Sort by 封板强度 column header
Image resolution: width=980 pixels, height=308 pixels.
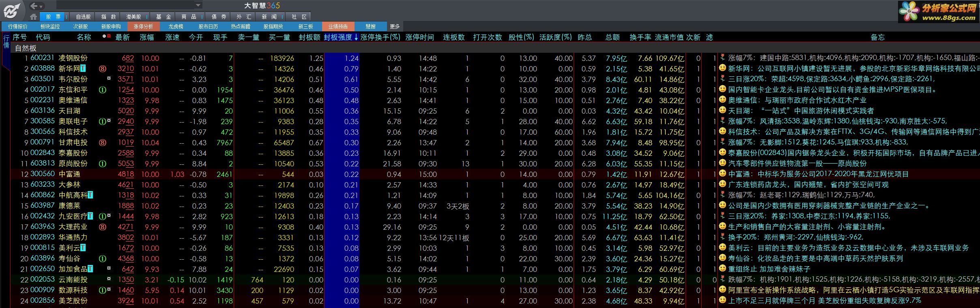click(x=341, y=37)
